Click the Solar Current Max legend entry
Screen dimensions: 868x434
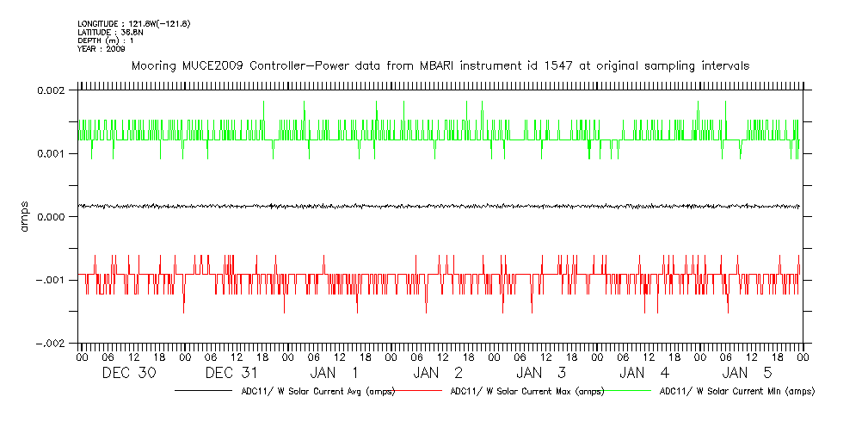click(527, 392)
